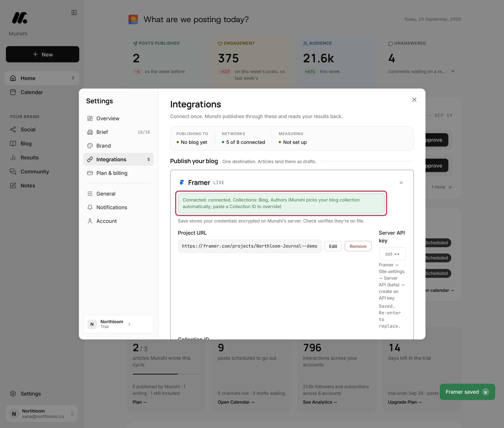Open the Social share icon
The image size is (504, 428).
(13, 130)
